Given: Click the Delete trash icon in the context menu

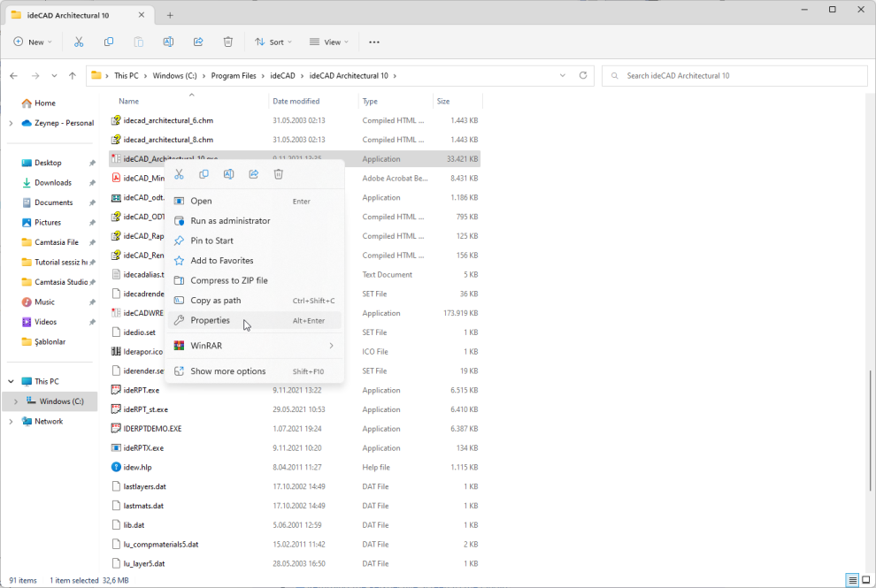Looking at the screenshot, I should 278,175.
